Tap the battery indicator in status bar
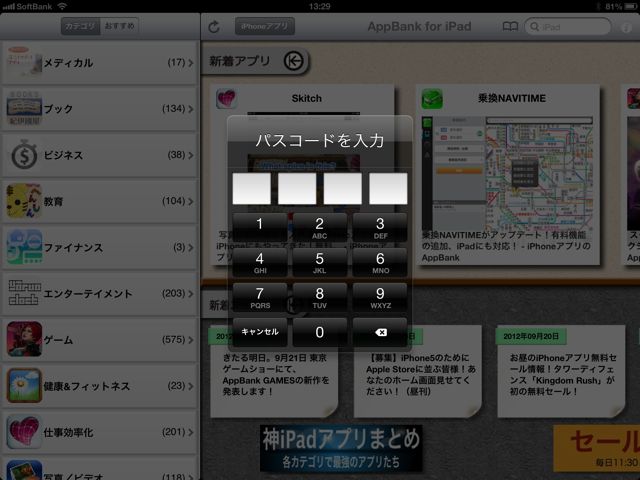The height and width of the screenshot is (480, 640). [630, 6]
